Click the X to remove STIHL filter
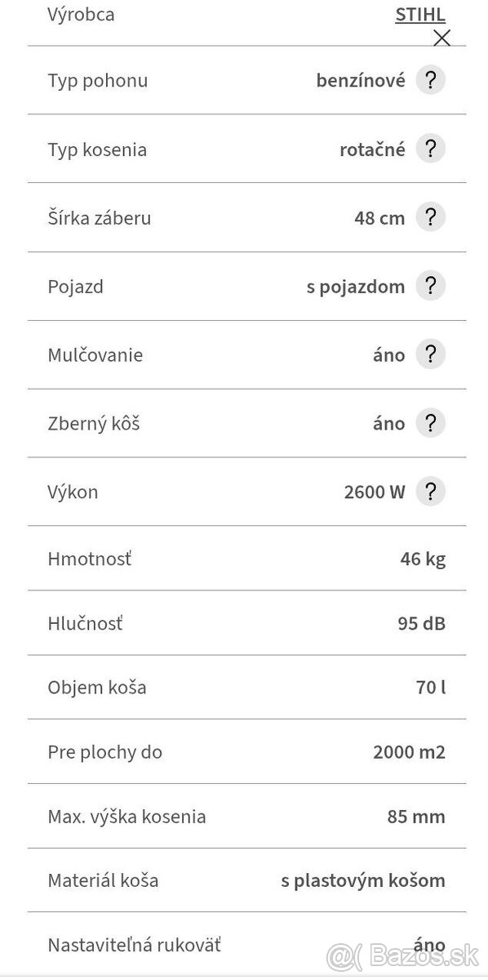 tap(441, 38)
